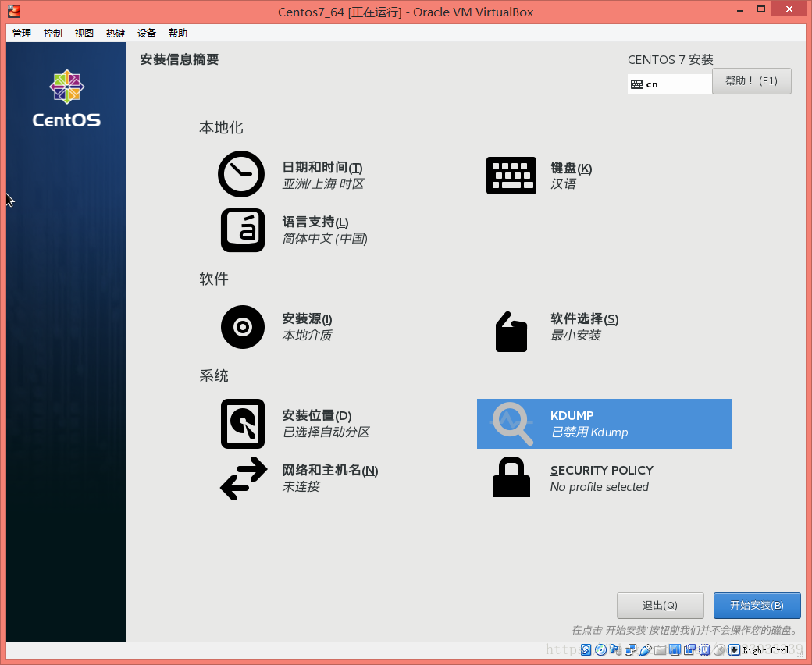Click the 汉语 keyboard status text
This screenshot has height=665, width=812.
564,183
